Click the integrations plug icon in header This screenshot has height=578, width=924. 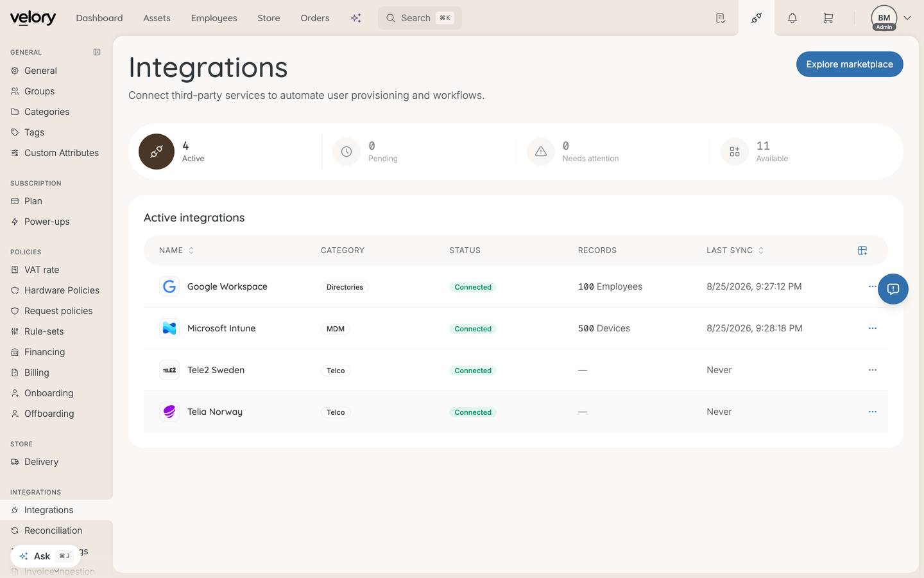(757, 18)
